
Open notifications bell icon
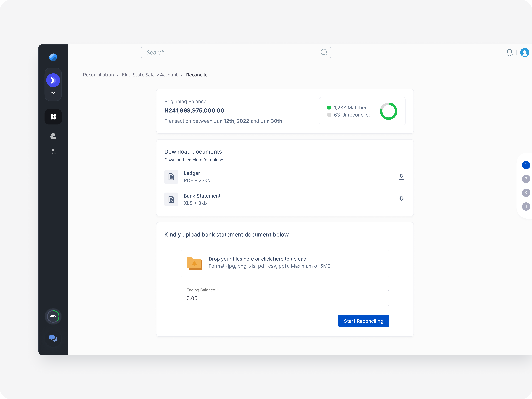[x=509, y=52]
